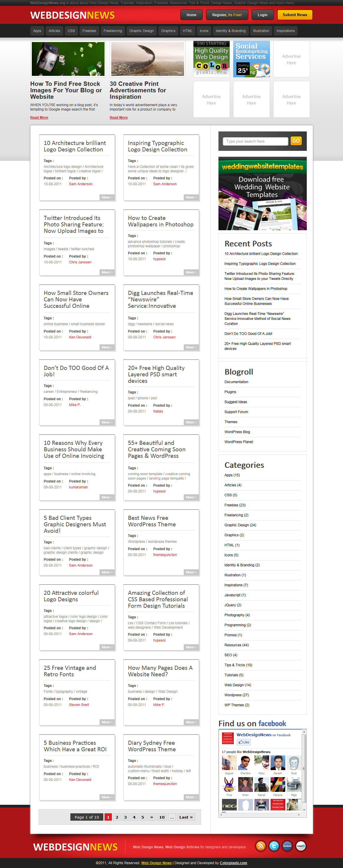Open Blogroll link WordPress Planet
The height and width of the screenshot is (868, 343).
(x=238, y=442)
